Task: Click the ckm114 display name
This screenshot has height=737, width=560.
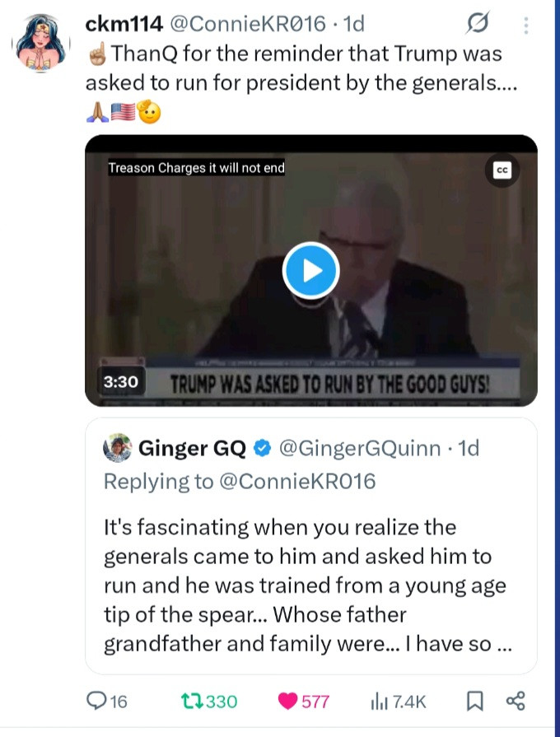Action: click(124, 25)
